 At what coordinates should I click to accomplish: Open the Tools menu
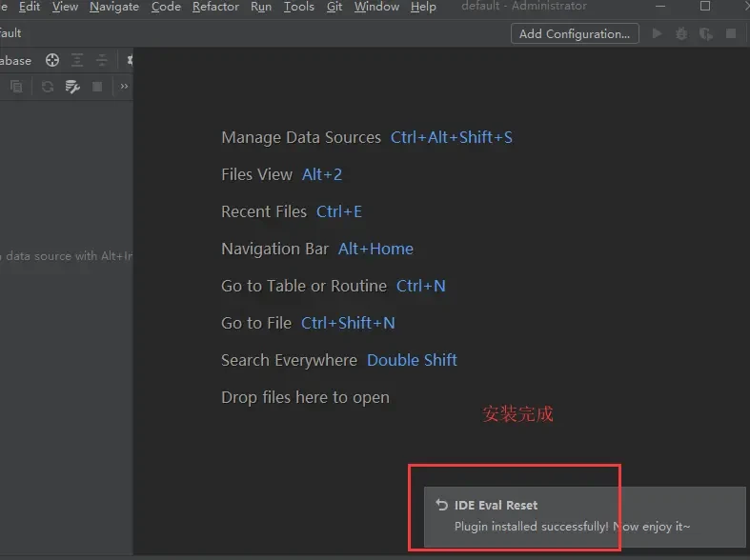(298, 7)
